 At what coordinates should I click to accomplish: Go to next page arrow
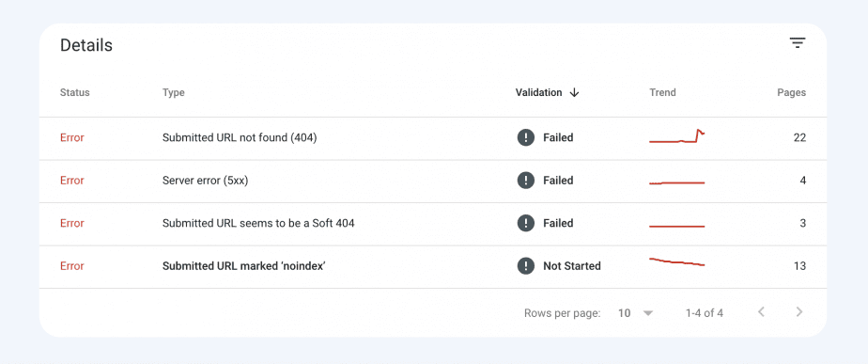[798, 312]
